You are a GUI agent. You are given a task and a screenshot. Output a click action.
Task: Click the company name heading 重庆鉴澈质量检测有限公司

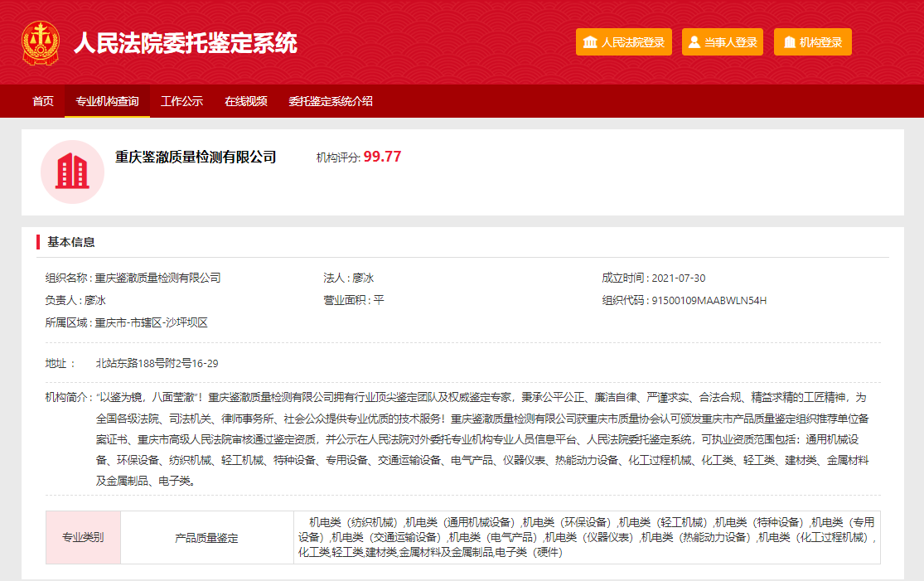coord(196,157)
